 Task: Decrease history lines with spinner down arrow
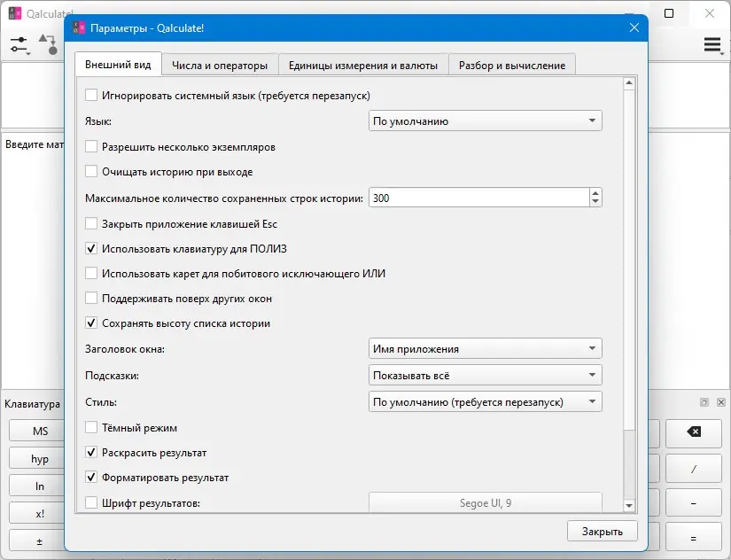(595, 202)
